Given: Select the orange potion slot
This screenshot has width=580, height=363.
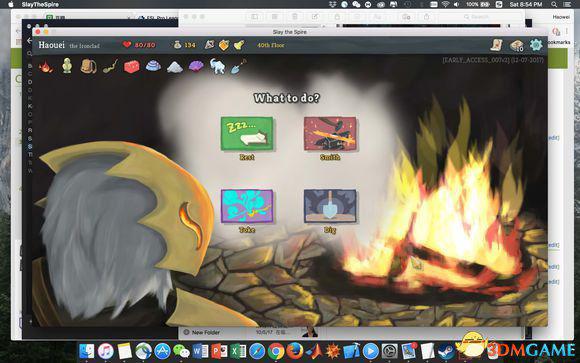Looking at the screenshot, I should [x=224, y=45].
